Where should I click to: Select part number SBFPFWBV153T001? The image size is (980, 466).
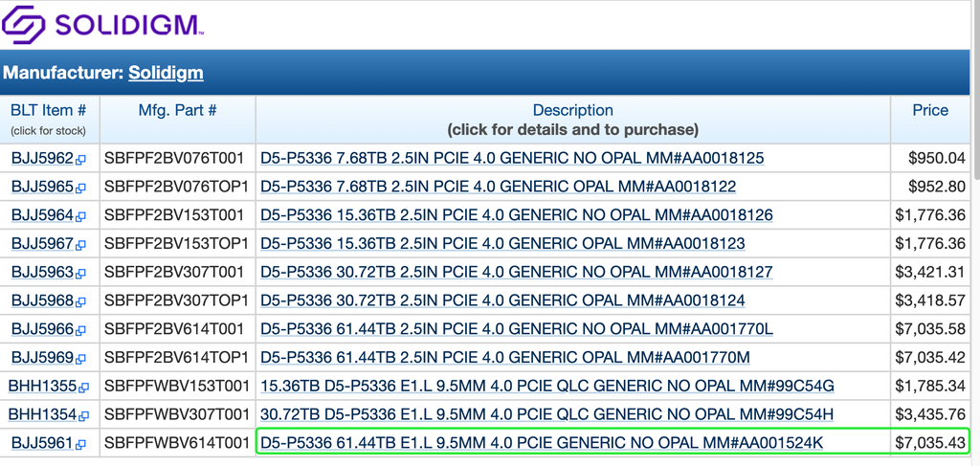tap(177, 387)
